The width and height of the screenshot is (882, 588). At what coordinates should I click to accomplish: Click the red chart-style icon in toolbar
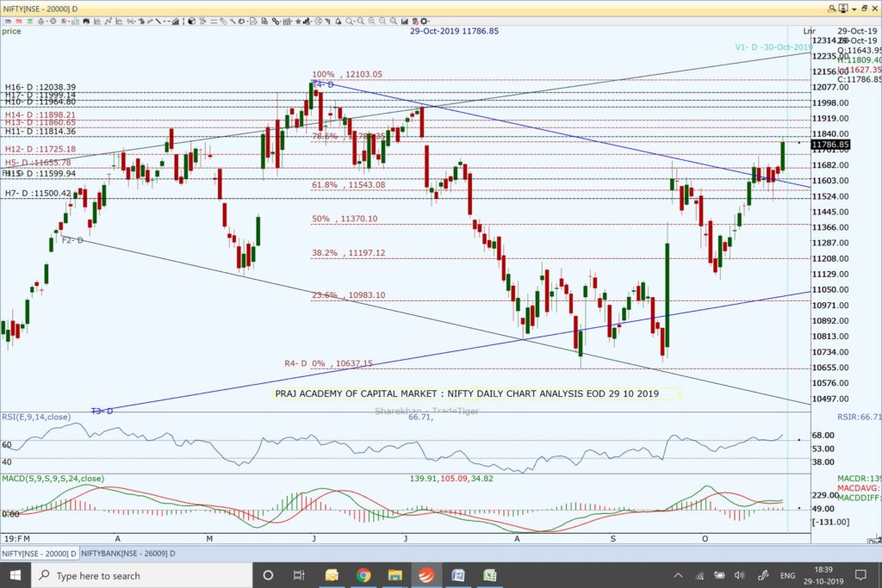[19, 22]
